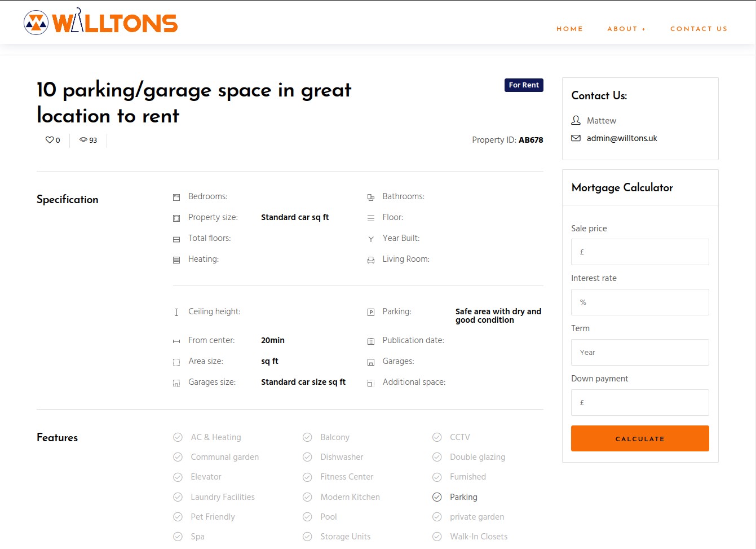Click the private garden feature label
This screenshot has width=756, height=549.
(x=477, y=517)
